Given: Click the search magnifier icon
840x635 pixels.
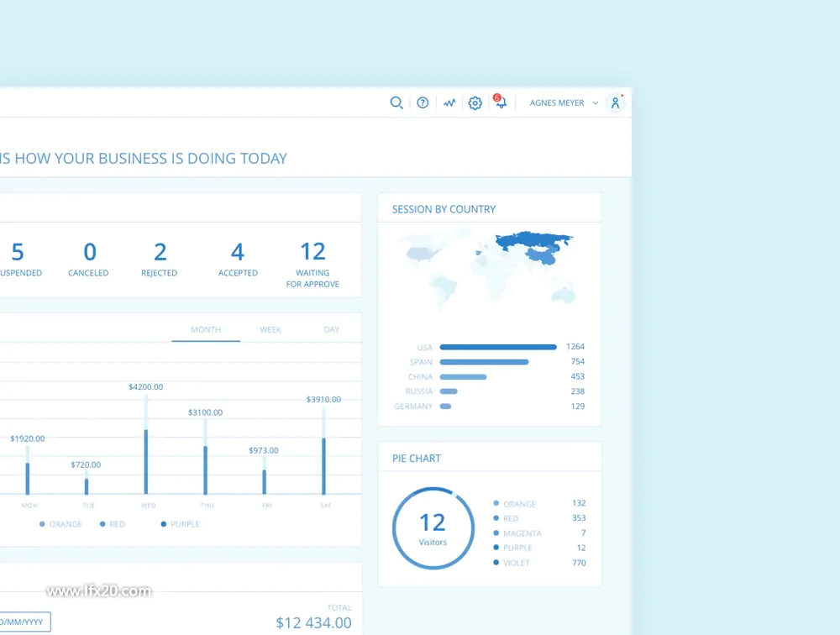Looking at the screenshot, I should click(x=396, y=102).
